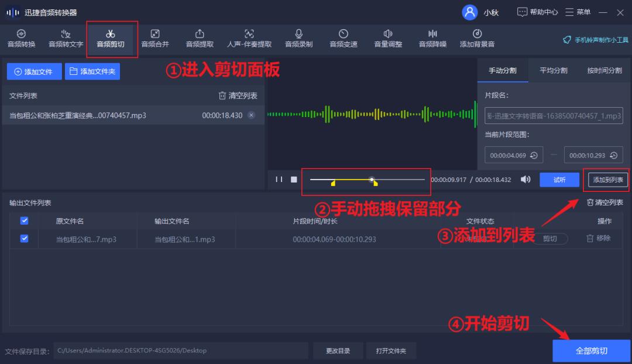Switch to the 按时间分割 tab
The height and width of the screenshot is (364, 632).
point(604,70)
